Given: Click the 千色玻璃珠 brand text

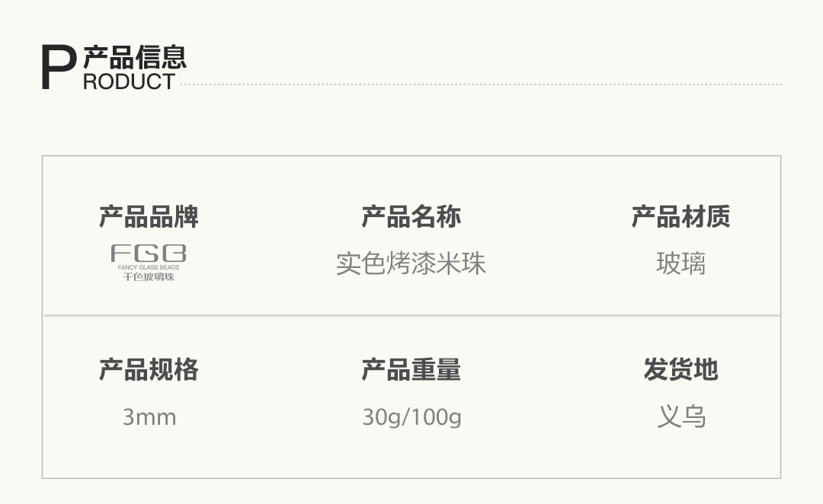Looking at the screenshot, I should click(149, 277).
